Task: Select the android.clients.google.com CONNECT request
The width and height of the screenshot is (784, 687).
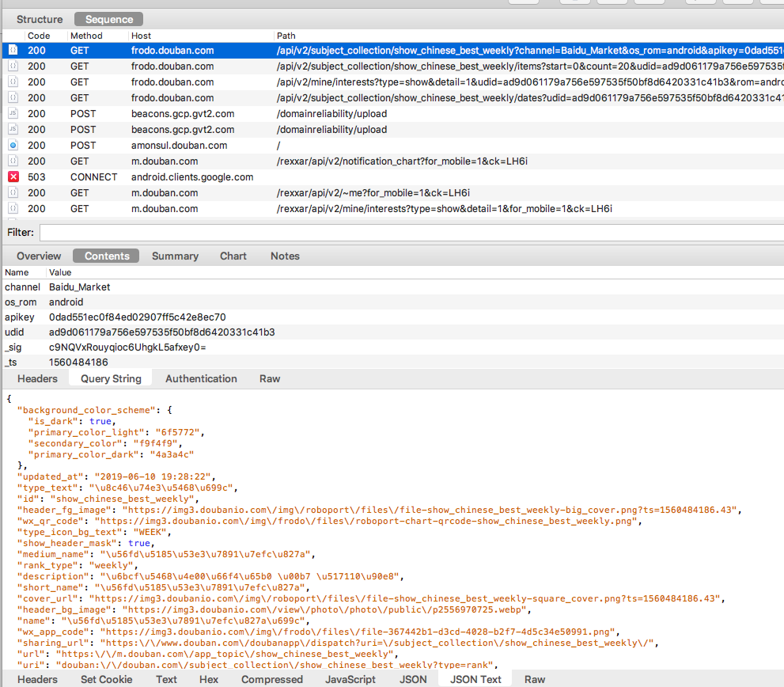Action: [393, 176]
